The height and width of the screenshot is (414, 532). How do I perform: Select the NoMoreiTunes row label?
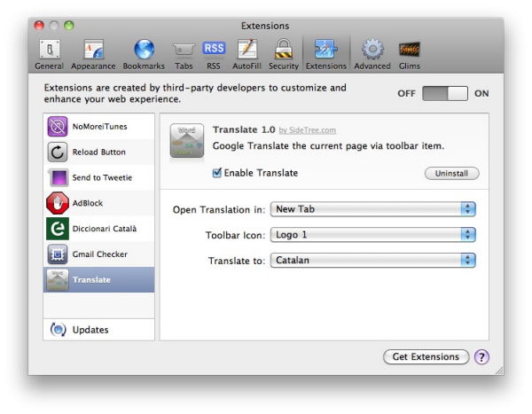coord(99,127)
